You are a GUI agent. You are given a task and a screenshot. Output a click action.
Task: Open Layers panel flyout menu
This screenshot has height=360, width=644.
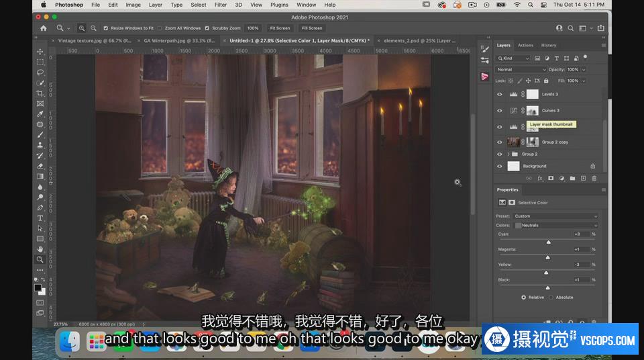tap(603, 45)
